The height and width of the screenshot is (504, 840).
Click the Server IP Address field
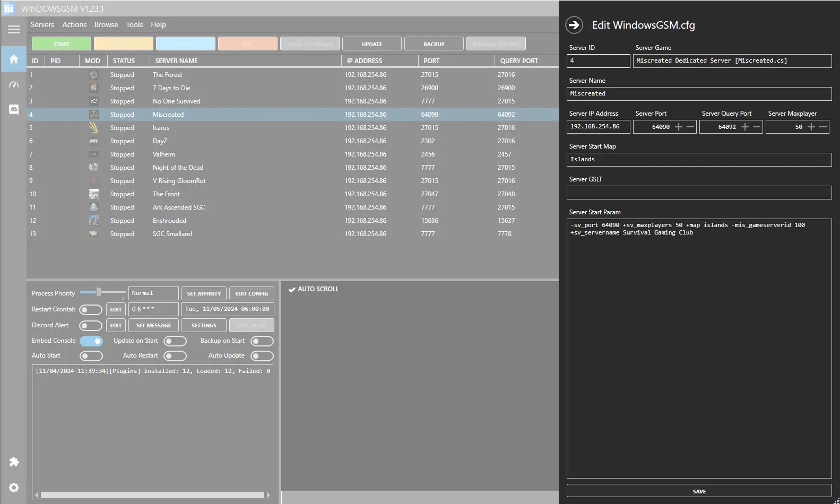(x=598, y=126)
